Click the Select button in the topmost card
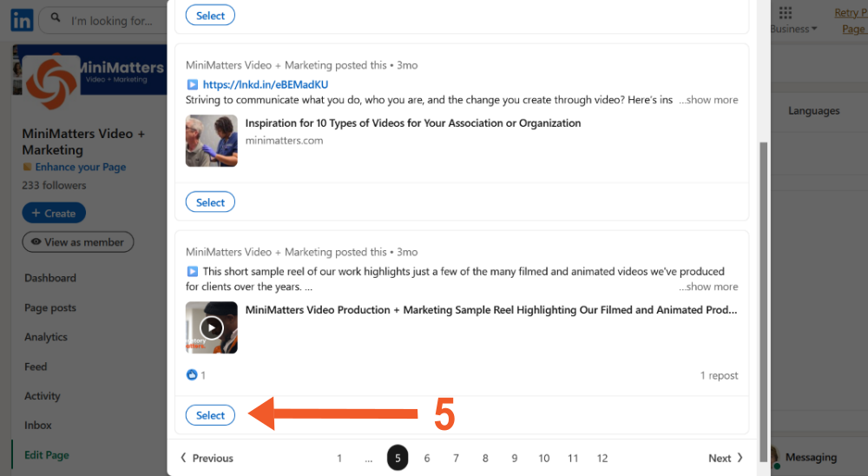The image size is (868, 476). point(210,16)
